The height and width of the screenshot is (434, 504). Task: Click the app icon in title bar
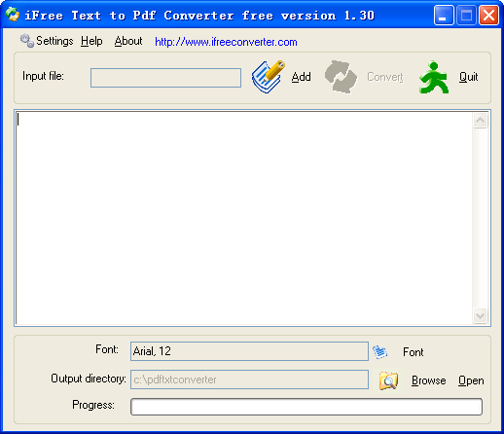pyautogui.click(x=13, y=15)
